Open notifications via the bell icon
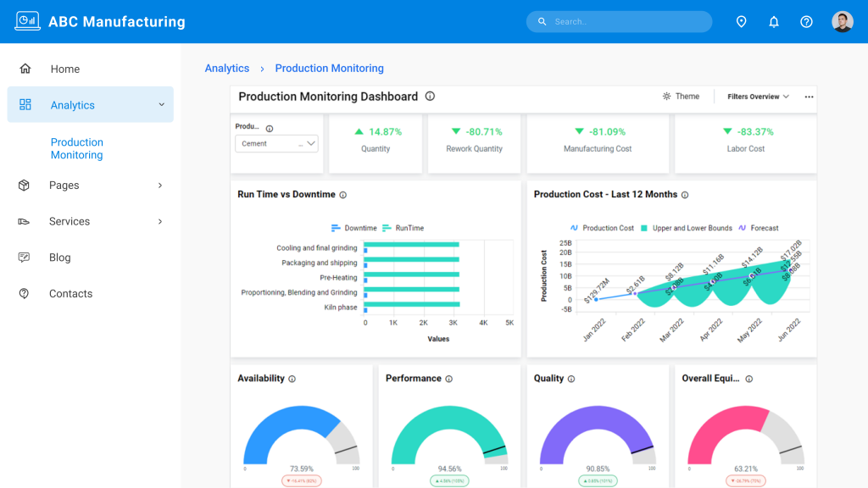This screenshot has width=868, height=488. (773, 21)
